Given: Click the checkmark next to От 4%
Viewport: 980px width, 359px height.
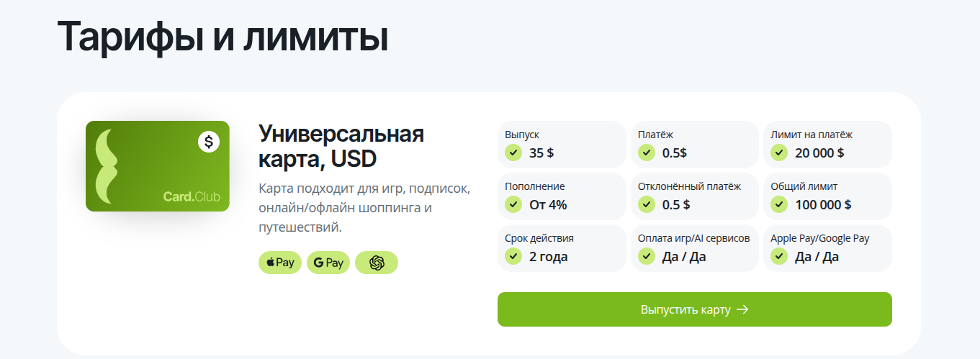Looking at the screenshot, I should point(513,204).
